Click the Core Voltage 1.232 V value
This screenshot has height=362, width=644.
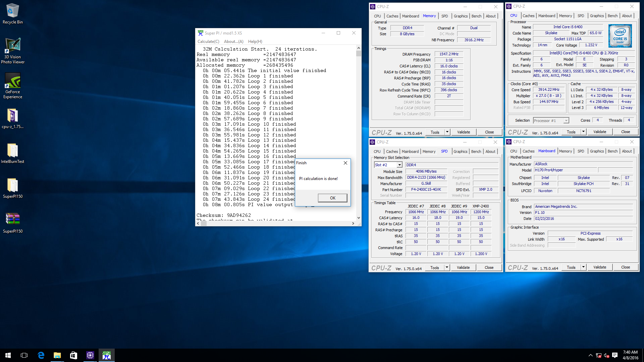tap(591, 45)
